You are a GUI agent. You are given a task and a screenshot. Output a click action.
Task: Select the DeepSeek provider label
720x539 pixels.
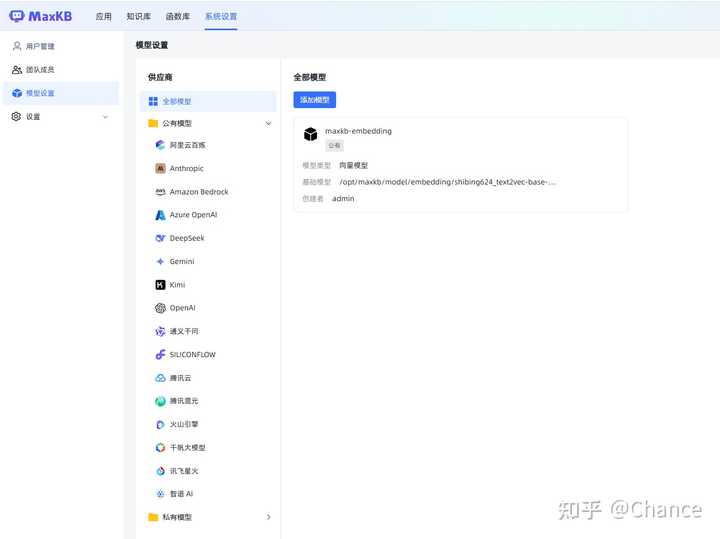pos(187,238)
